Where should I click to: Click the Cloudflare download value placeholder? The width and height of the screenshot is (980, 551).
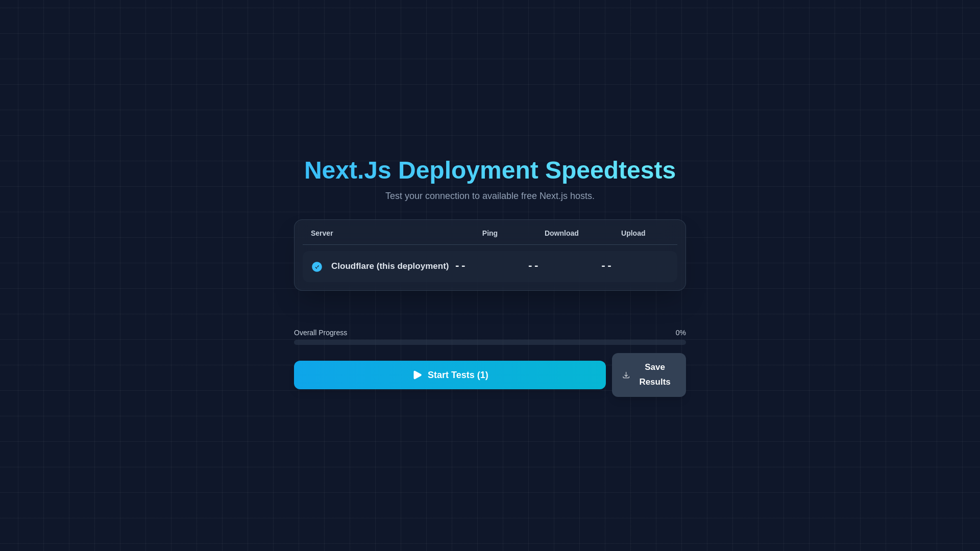533,266
